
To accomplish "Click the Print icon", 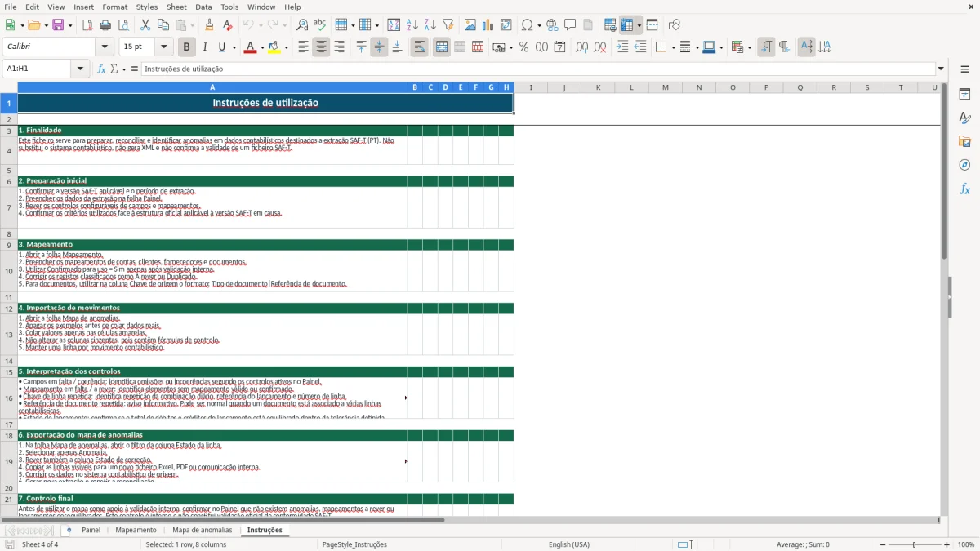I will pyautogui.click(x=105, y=25).
